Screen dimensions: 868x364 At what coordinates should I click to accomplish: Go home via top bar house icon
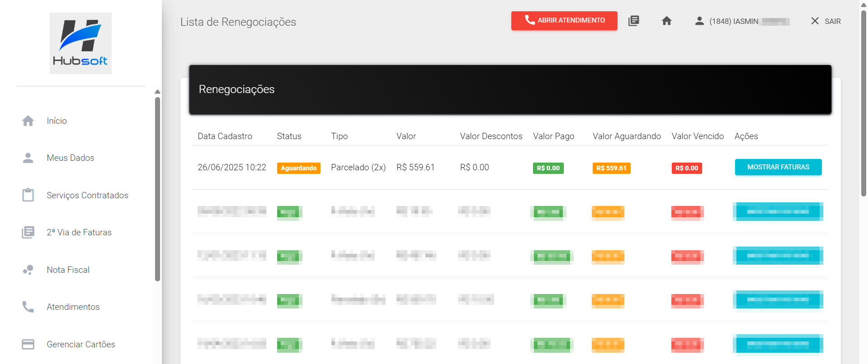667,21
